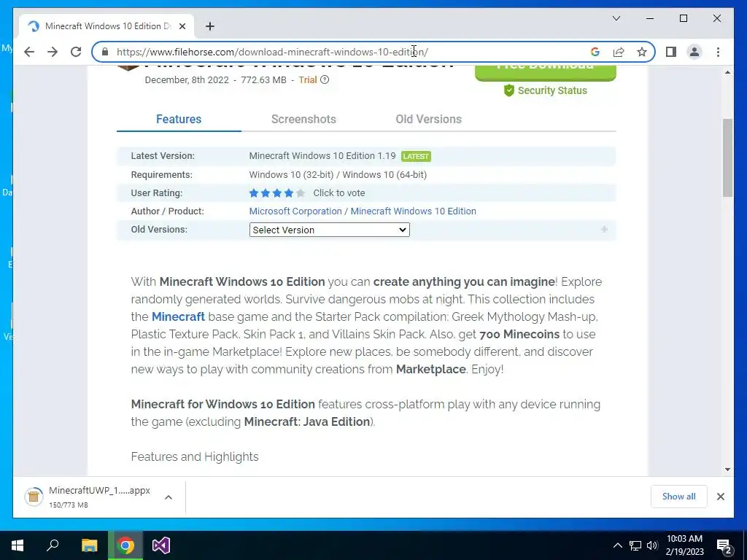Screen dimensions: 747x560
Task: Open the Microsoft Corporation link
Action: (295, 211)
